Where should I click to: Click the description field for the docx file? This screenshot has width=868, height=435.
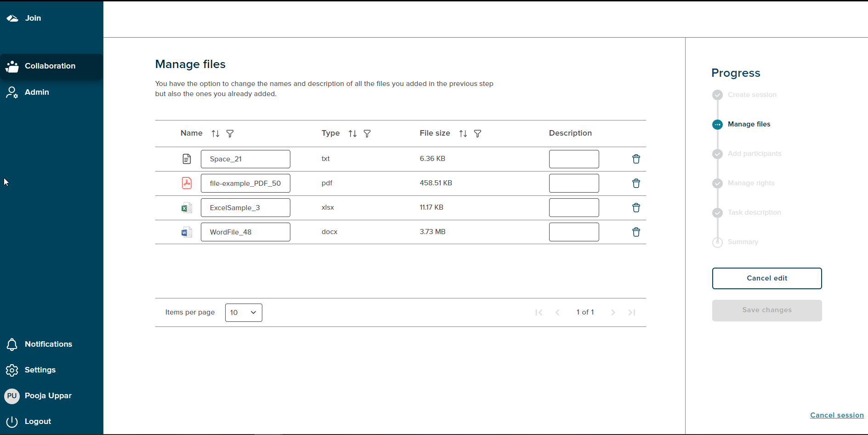click(574, 232)
